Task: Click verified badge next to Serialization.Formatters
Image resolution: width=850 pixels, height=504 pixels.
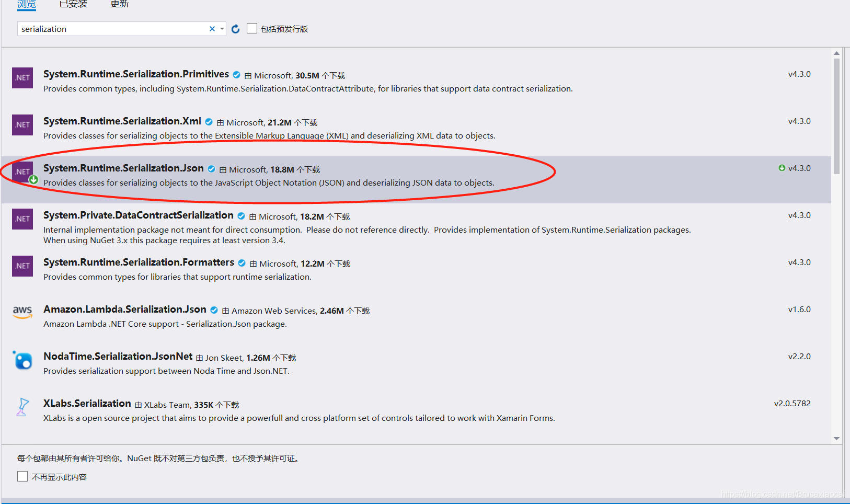Action: pyautogui.click(x=242, y=263)
